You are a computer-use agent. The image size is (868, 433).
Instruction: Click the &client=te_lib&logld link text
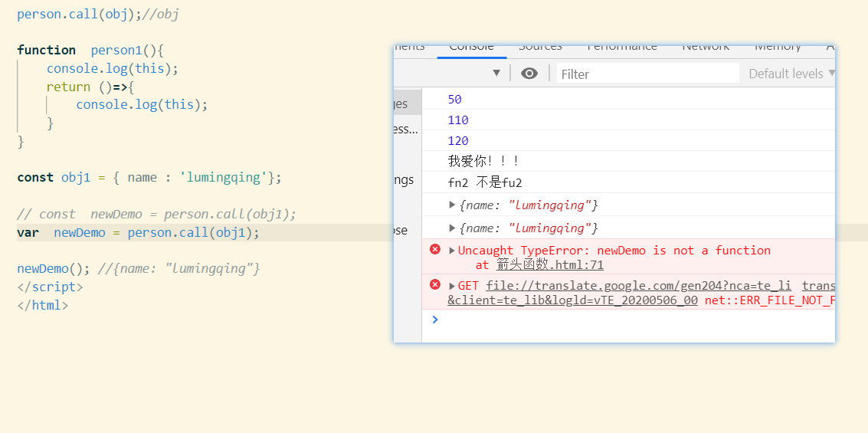[x=572, y=300]
